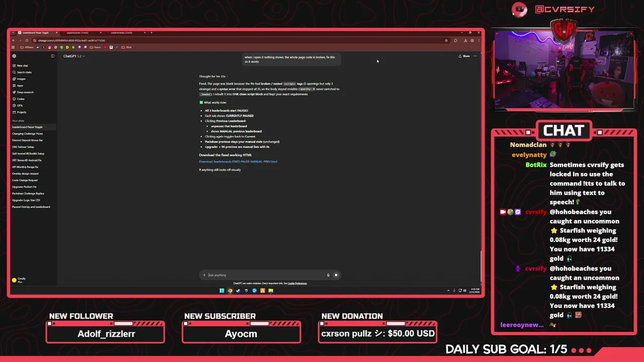
Task: Open Chrome three-dot menu
Action: (x=478, y=40)
